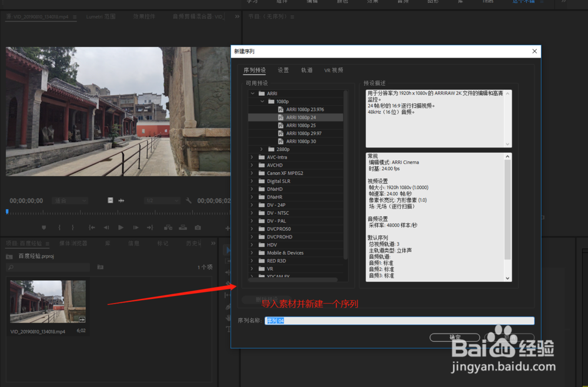Viewport: 588px width, 387px height.
Task: Click the 序列名称 input field
Action: coord(399,321)
